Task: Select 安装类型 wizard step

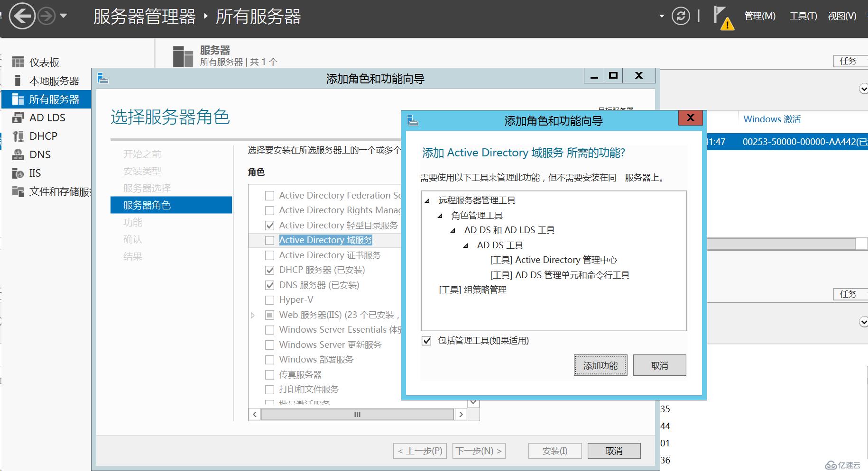Action: tap(142, 171)
